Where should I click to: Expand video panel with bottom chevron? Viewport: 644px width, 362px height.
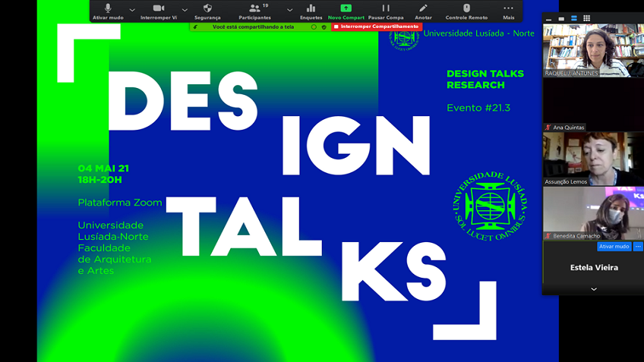[593, 289]
